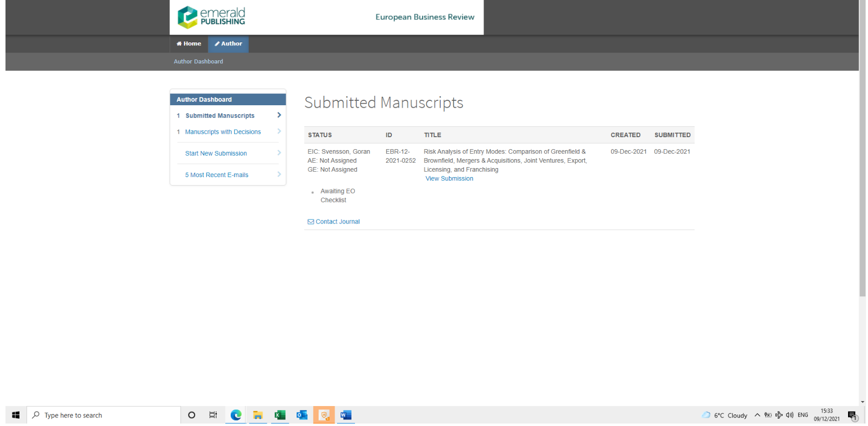Open Task View icon on taskbar
Viewport: 868px width, 426px height.
[x=213, y=415]
